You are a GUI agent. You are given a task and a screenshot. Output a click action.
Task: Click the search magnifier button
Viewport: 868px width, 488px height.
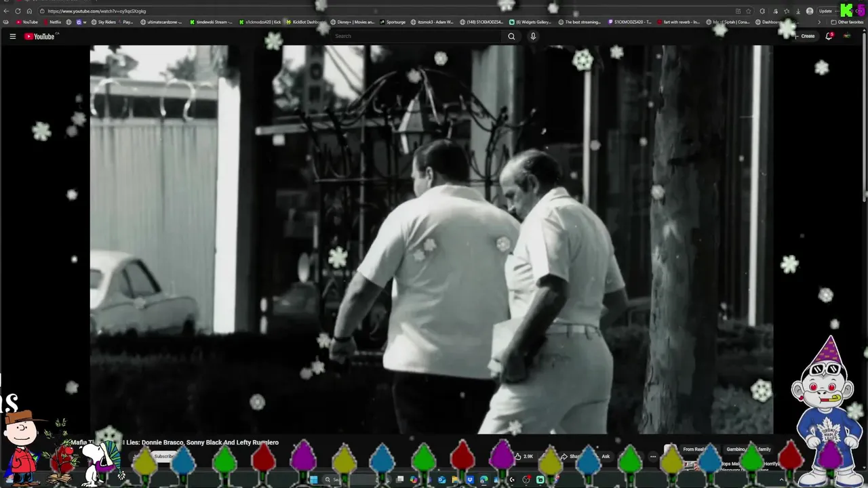point(511,36)
